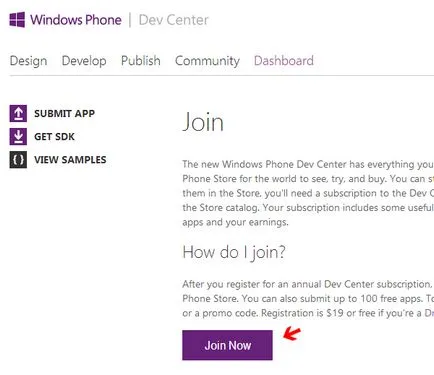Open the Publish menu
434x375 pixels.
tap(141, 61)
